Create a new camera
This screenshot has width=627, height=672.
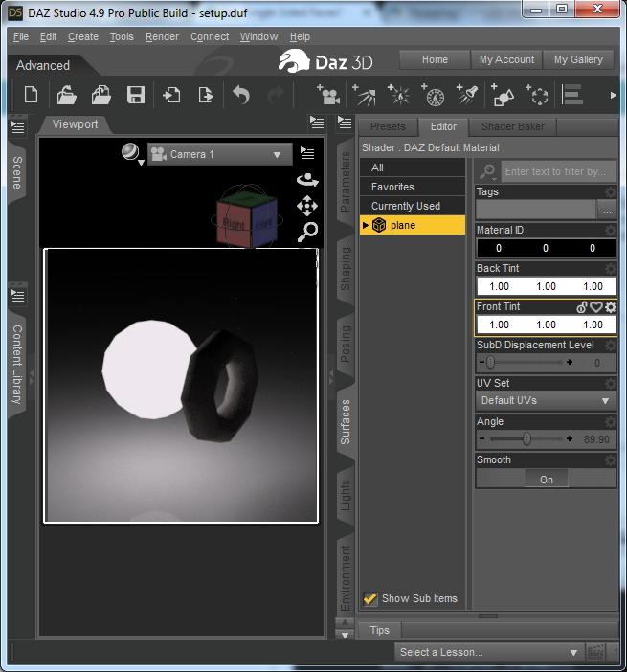[x=327, y=95]
